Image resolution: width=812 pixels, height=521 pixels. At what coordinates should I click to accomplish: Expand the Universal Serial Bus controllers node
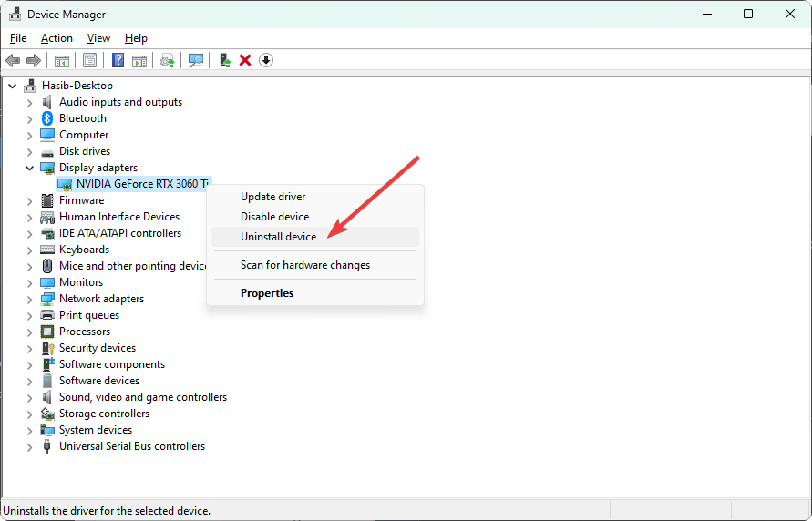tap(29, 446)
